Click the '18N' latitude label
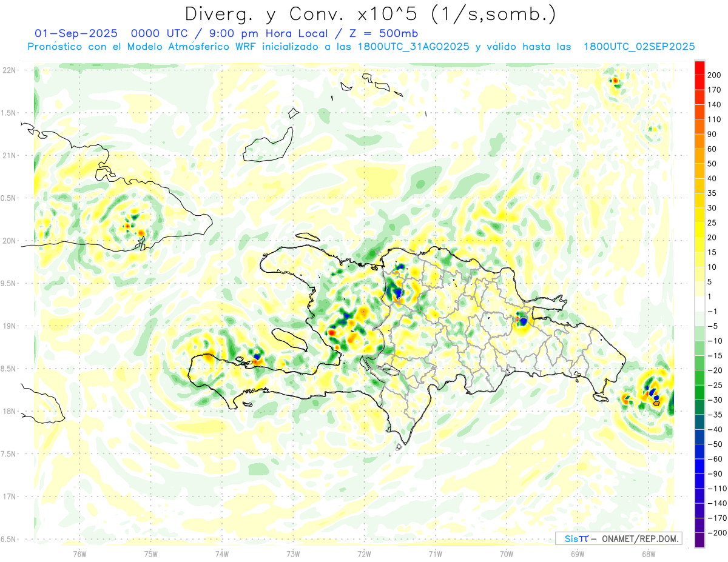Viewport: 728px width, 562px height. pyautogui.click(x=9, y=412)
